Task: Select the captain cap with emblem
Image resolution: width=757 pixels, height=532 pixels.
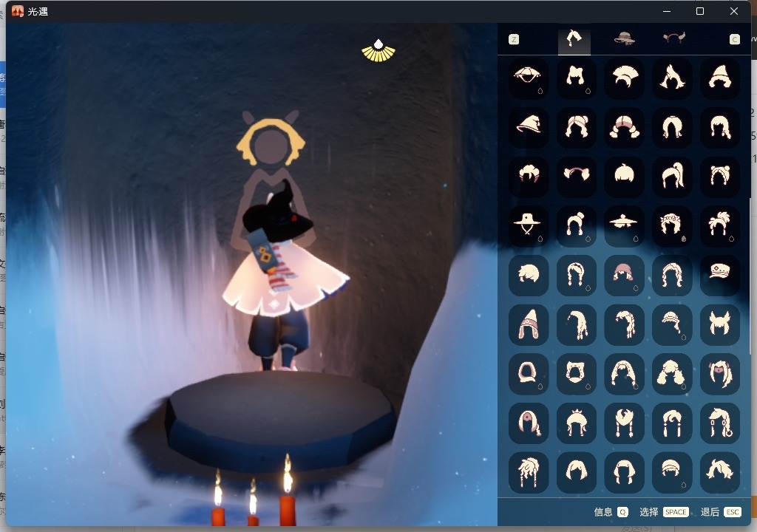Action: (720, 275)
